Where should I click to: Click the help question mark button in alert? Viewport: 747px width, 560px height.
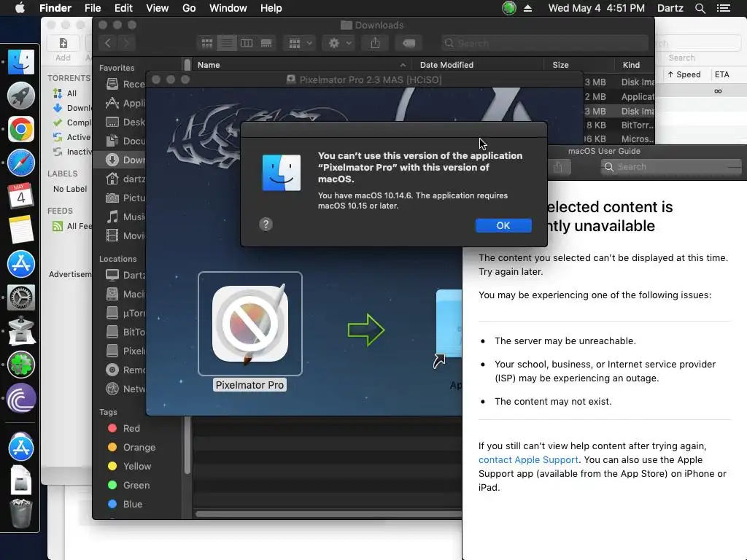pos(266,225)
